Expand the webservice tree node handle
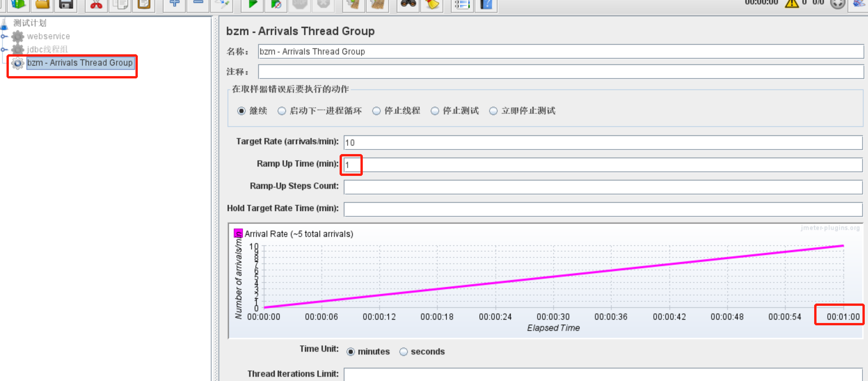The image size is (868, 381). click(4, 36)
